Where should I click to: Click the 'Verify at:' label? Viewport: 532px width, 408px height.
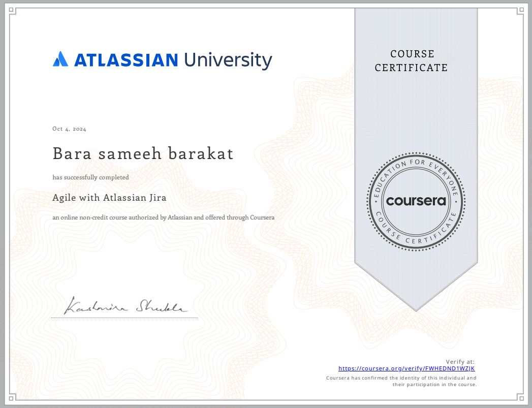click(x=460, y=362)
